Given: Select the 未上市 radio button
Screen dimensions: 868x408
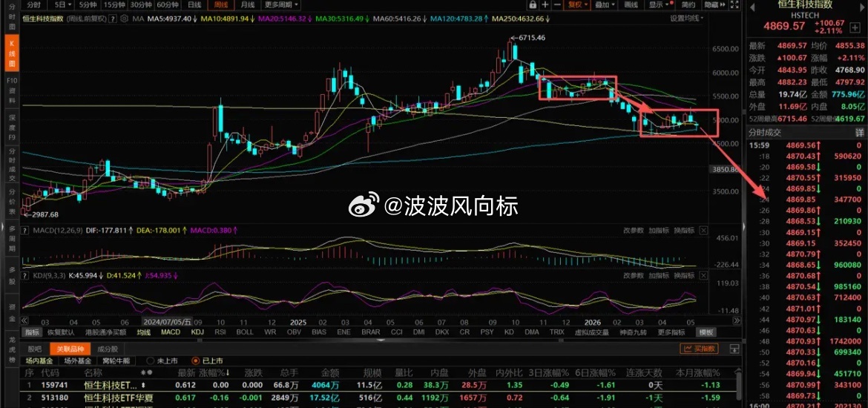Looking at the screenshot, I should pyautogui.click(x=149, y=361).
